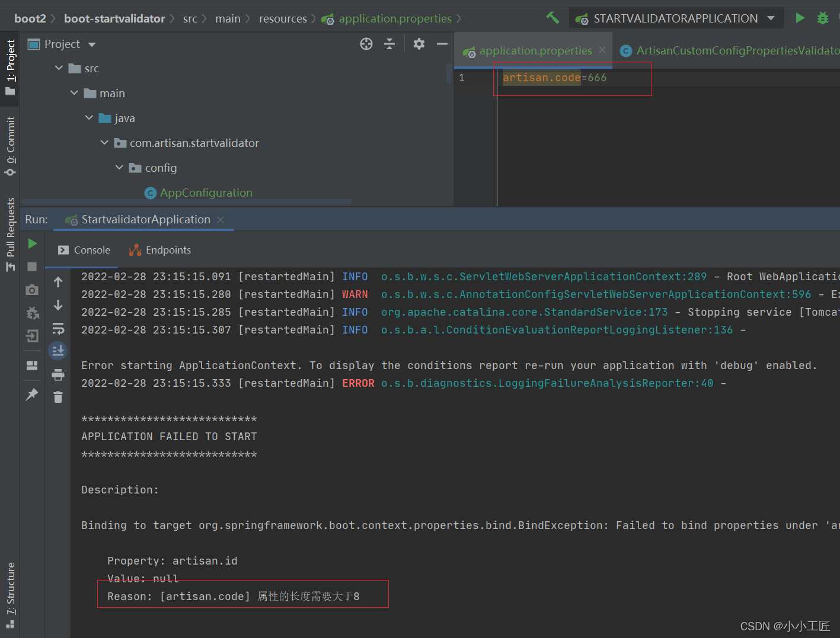Click the camera Dump Threads icon
The height and width of the screenshot is (638, 840).
[x=33, y=290]
